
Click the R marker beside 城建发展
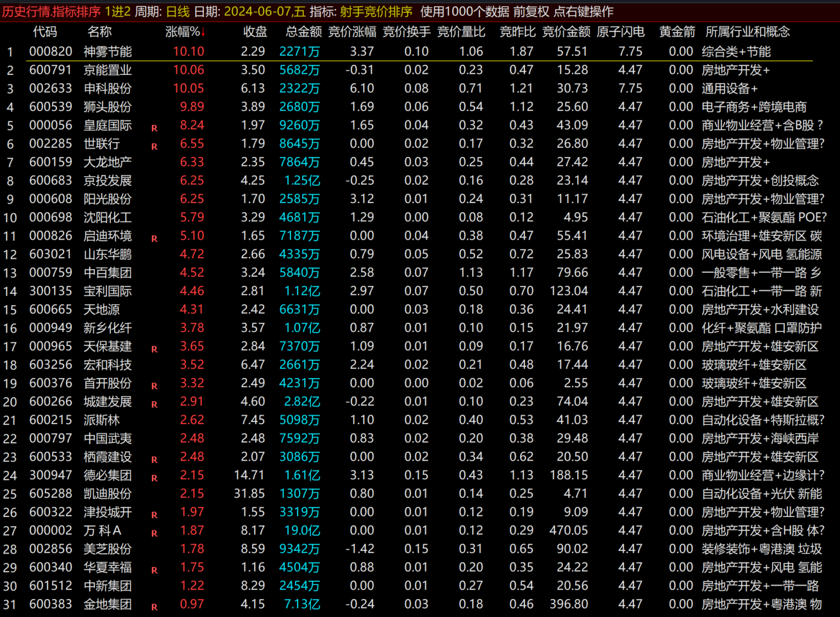click(154, 404)
